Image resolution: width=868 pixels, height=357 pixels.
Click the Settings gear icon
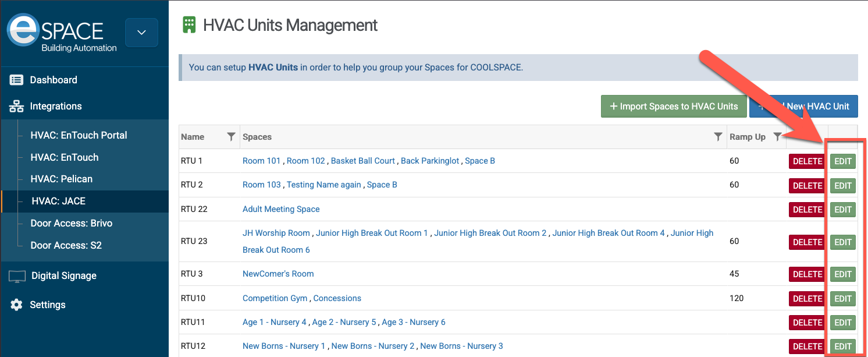(17, 305)
